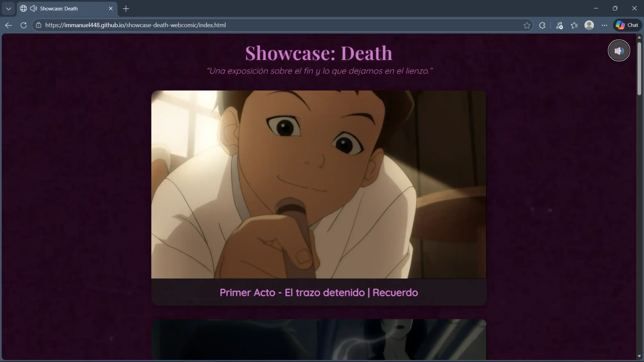644x362 pixels.
Task: Click inside the address bar URL field
Action: coord(175,25)
